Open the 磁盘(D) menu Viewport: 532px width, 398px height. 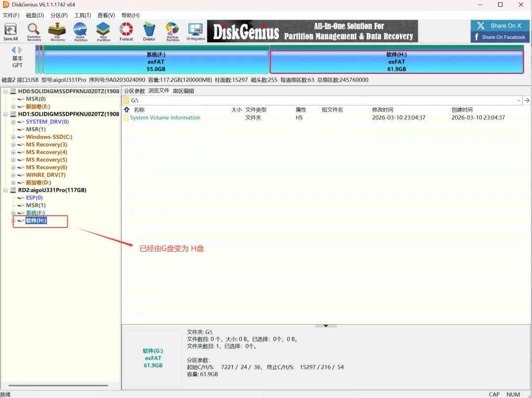coord(35,15)
